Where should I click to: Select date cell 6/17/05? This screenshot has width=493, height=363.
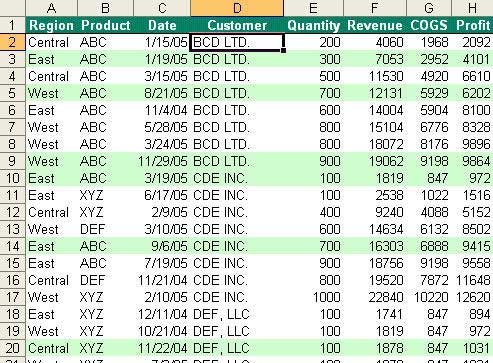click(162, 195)
